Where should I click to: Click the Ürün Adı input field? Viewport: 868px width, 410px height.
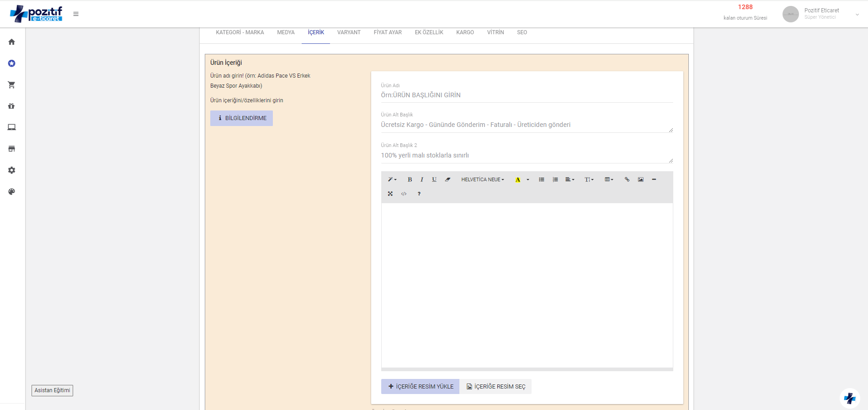(527, 95)
